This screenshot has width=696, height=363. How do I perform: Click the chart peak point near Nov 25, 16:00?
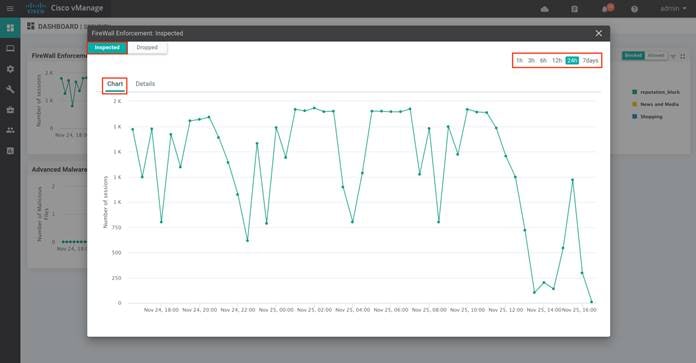click(573, 180)
